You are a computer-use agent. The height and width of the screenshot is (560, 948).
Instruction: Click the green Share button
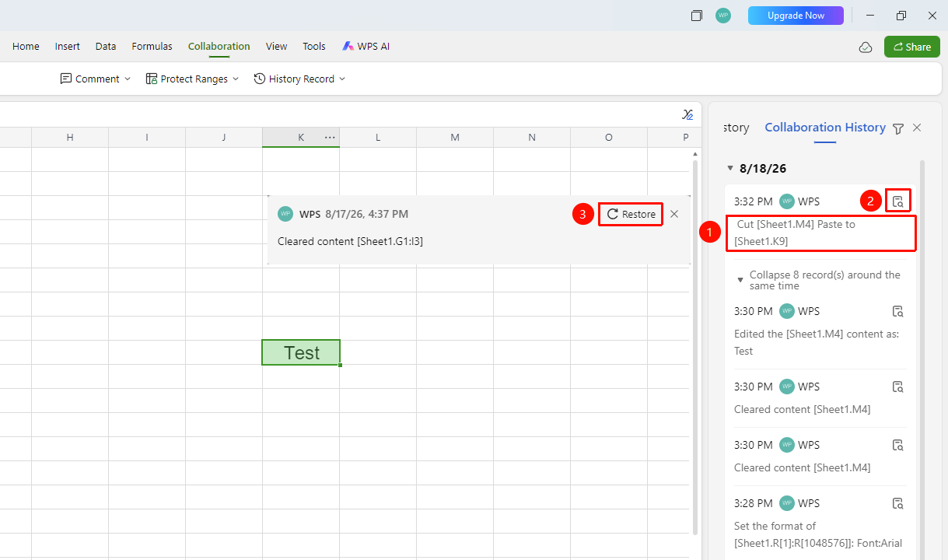[912, 47]
